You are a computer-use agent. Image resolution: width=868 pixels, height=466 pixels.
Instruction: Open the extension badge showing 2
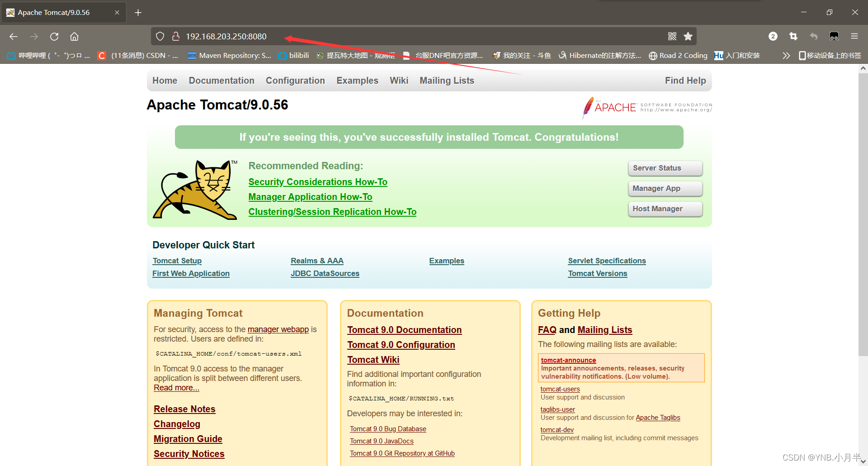[x=773, y=36]
